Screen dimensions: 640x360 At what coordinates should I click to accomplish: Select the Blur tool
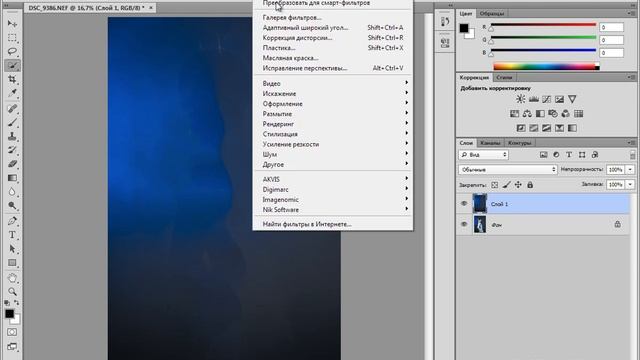pos(12,192)
